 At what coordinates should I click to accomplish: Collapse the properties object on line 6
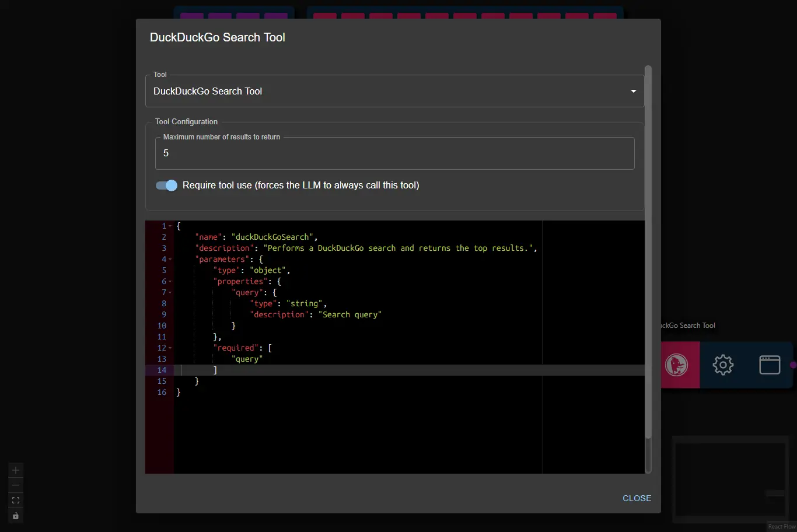(170, 281)
